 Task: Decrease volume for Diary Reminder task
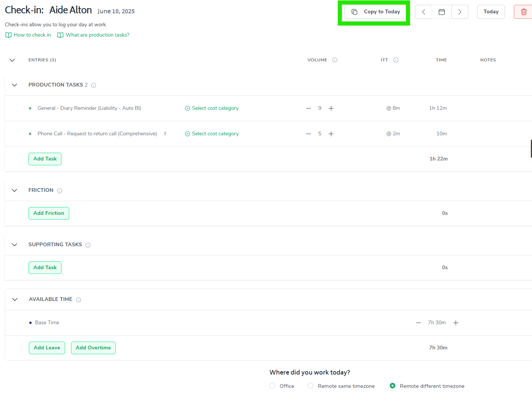coord(309,108)
